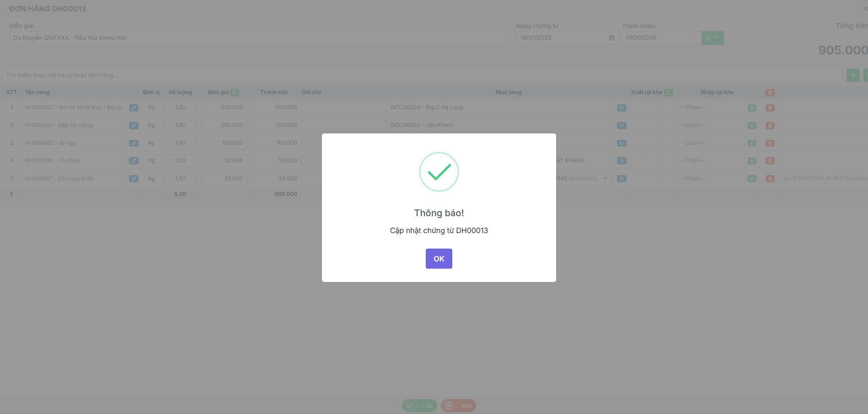Click the refresh icon beside Xuất tại kho

(x=668, y=93)
